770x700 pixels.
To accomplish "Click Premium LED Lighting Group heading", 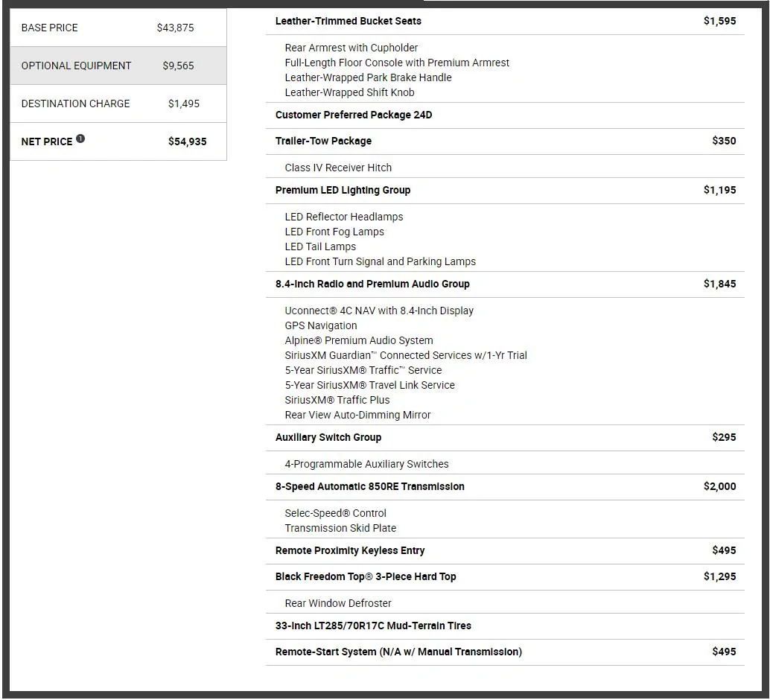I will [x=343, y=190].
